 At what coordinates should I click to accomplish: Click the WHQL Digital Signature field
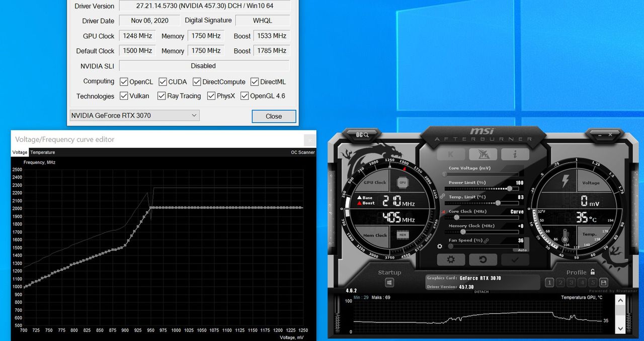pos(263,21)
